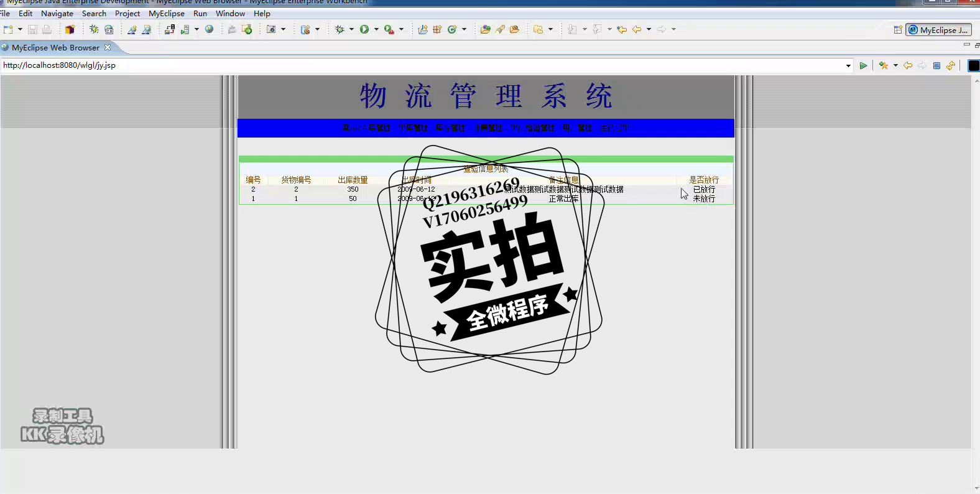Click the Open Type icon
Viewport: 980px width, 494px height.
pyautogui.click(x=485, y=29)
